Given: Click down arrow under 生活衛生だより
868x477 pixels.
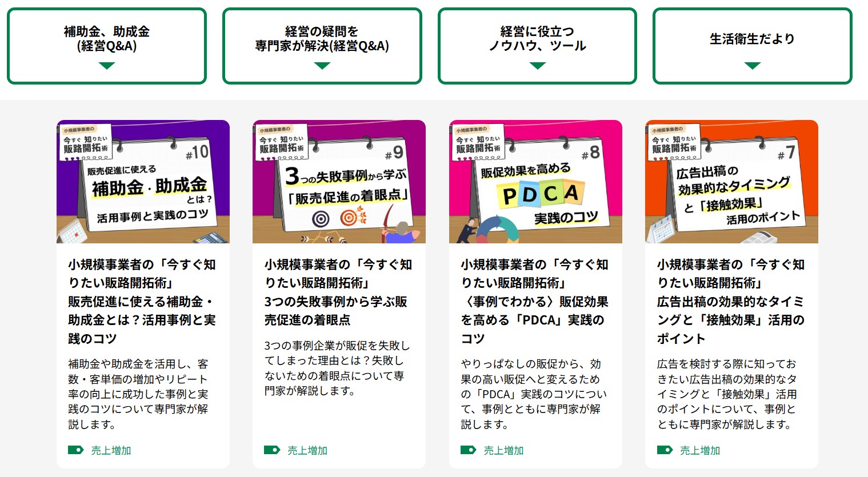Looking at the screenshot, I should [753, 66].
